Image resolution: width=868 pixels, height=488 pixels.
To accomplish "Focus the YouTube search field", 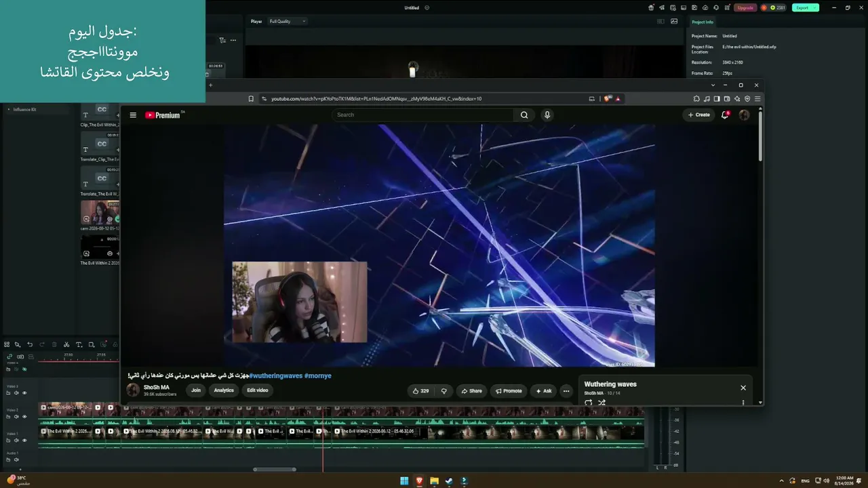I will [x=424, y=115].
